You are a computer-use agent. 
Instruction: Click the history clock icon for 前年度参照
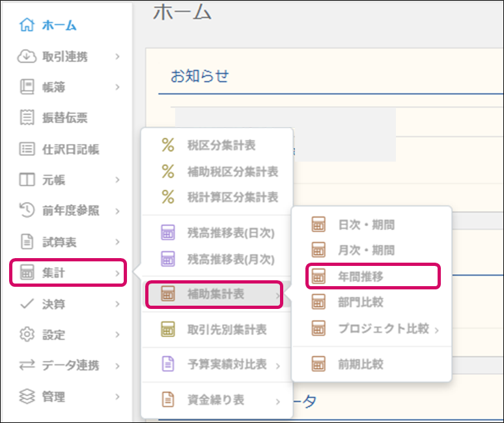[x=27, y=211]
